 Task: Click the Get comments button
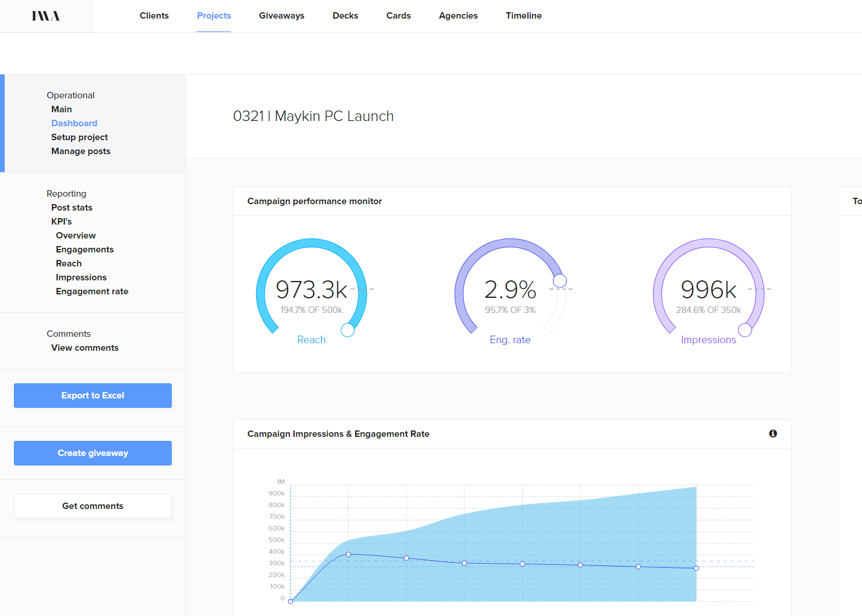coord(93,506)
